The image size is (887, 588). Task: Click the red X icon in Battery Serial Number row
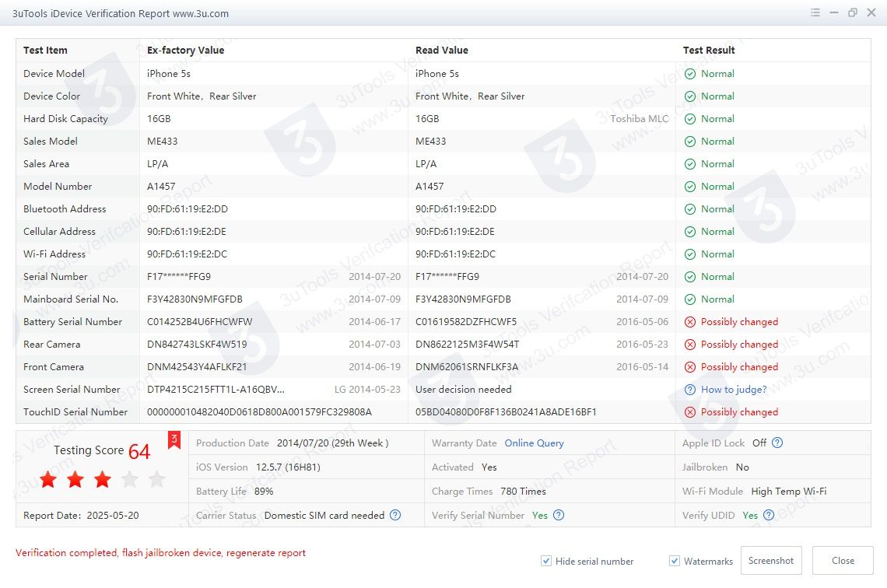click(690, 322)
